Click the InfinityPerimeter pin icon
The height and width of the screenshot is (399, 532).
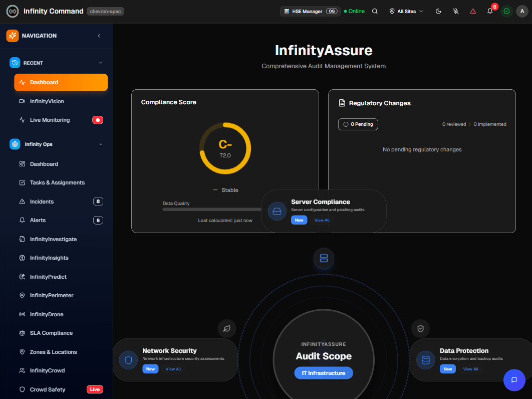point(22,295)
